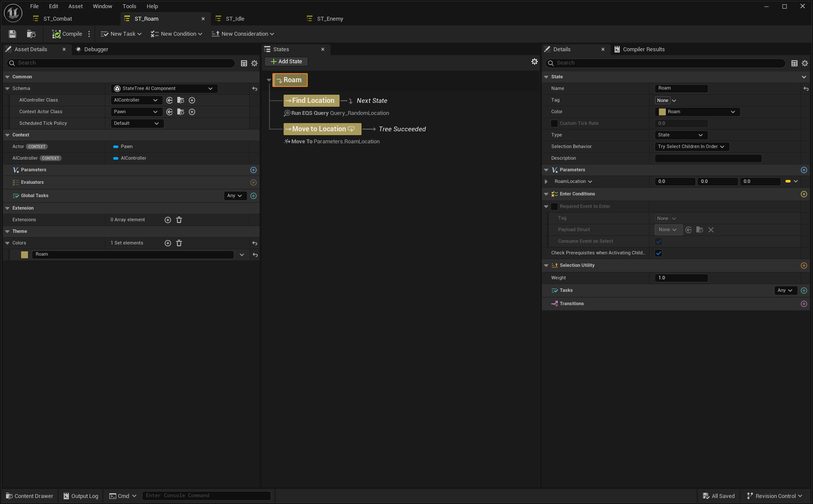The width and height of the screenshot is (813, 504).
Task: Enable Required Event to Enter
Action: (554, 207)
